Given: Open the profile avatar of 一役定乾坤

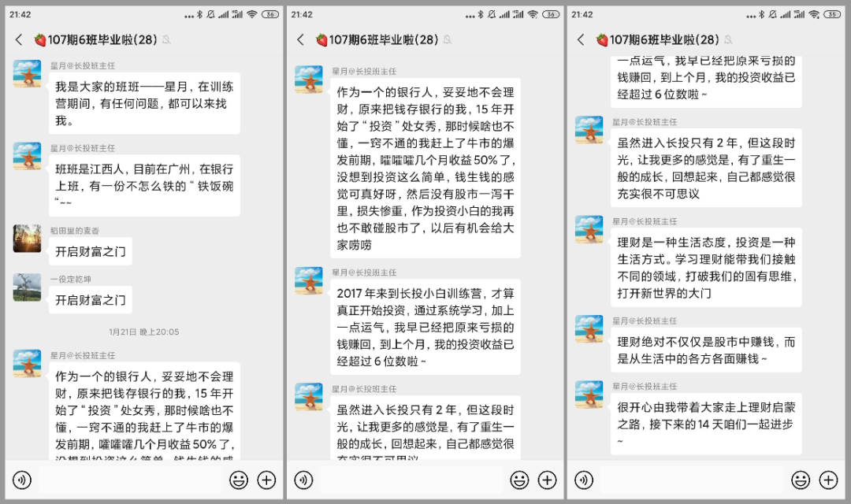Looking at the screenshot, I should pos(27,287).
